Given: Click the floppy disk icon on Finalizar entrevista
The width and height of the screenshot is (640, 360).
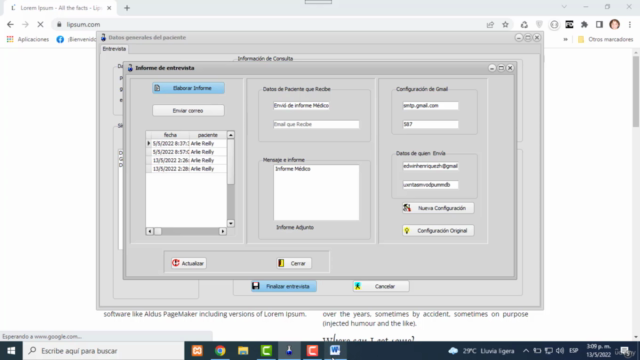Looking at the screenshot, I should (x=256, y=286).
